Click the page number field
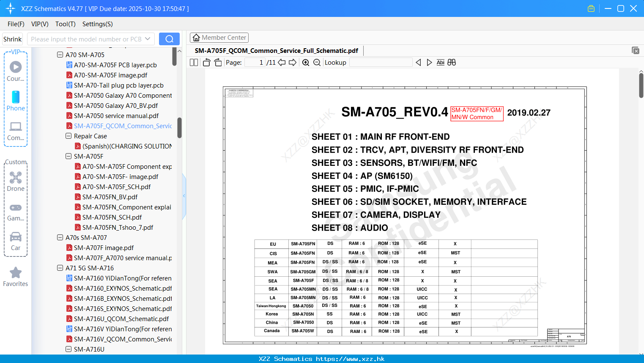 pos(255,63)
